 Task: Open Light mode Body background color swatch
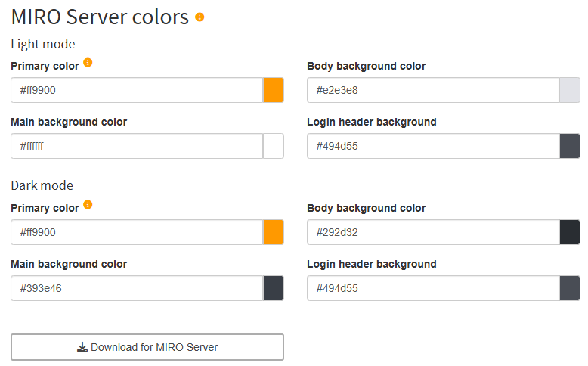569,90
